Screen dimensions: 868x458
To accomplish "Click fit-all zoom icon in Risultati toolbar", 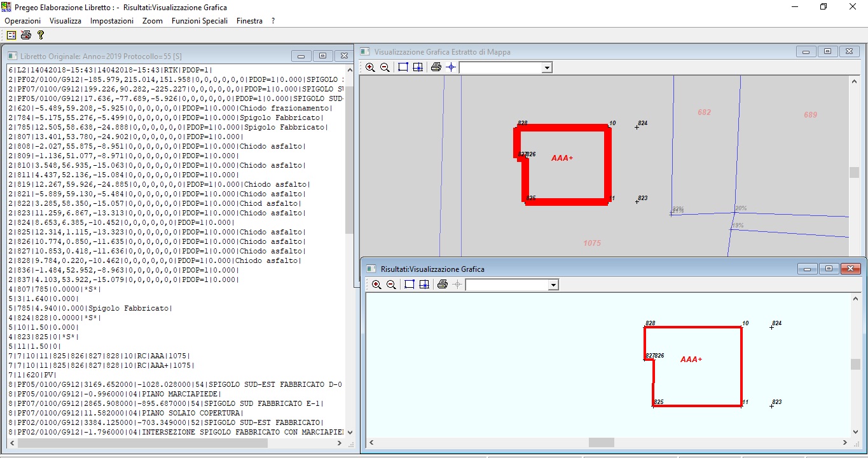I will point(424,285).
